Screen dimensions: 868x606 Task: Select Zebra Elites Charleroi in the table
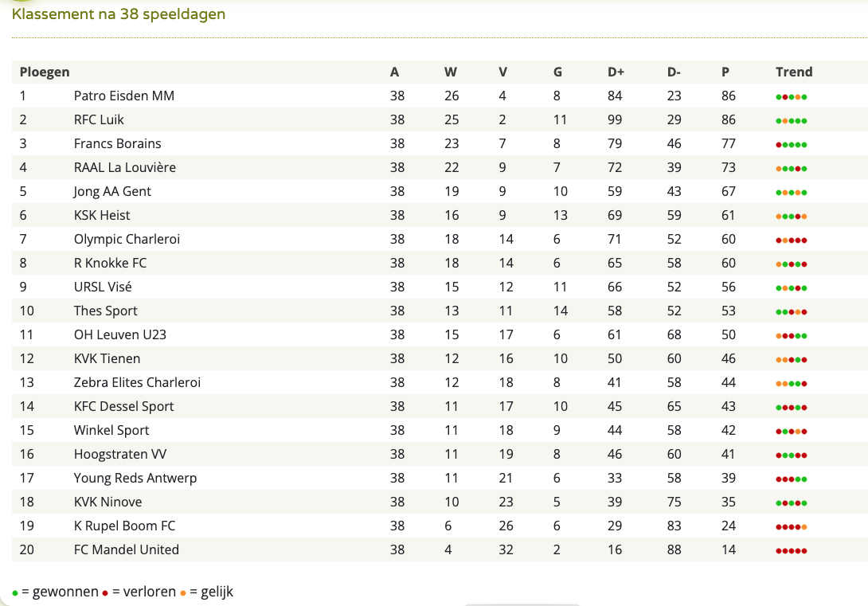tap(137, 382)
